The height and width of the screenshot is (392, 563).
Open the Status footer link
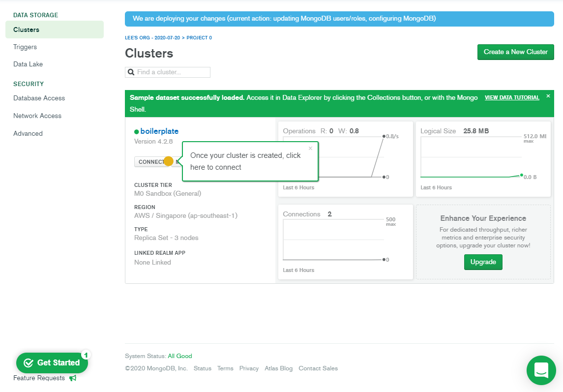(203, 368)
